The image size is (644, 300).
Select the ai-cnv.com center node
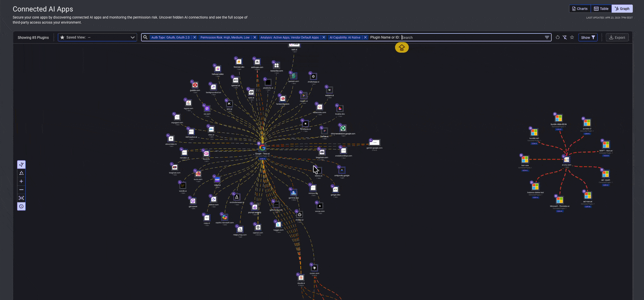click(x=566, y=159)
